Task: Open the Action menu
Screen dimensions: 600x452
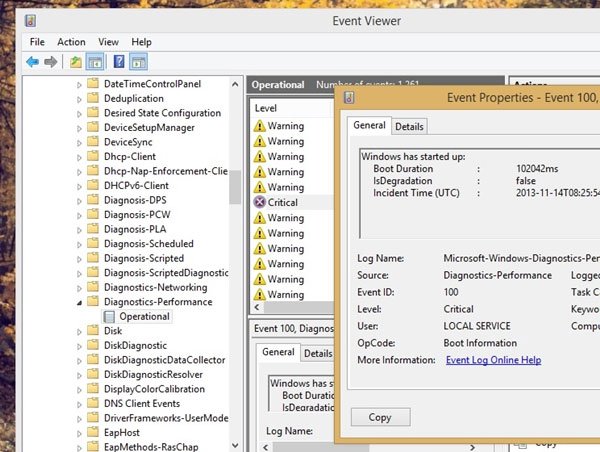Action: click(71, 42)
